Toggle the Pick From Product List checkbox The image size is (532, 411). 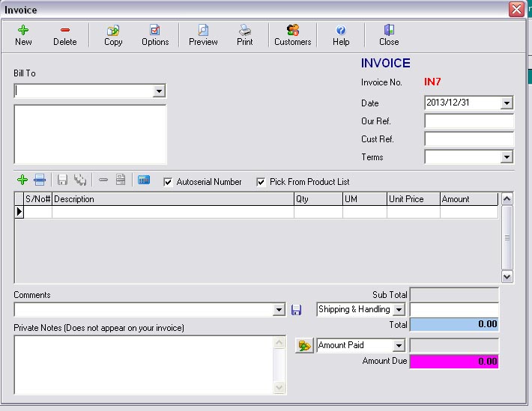click(x=261, y=182)
